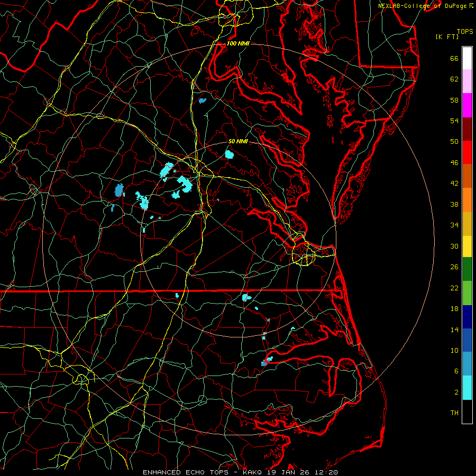
Task: Click the '2' legend value
Action: pyautogui.click(x=456, y=392)
